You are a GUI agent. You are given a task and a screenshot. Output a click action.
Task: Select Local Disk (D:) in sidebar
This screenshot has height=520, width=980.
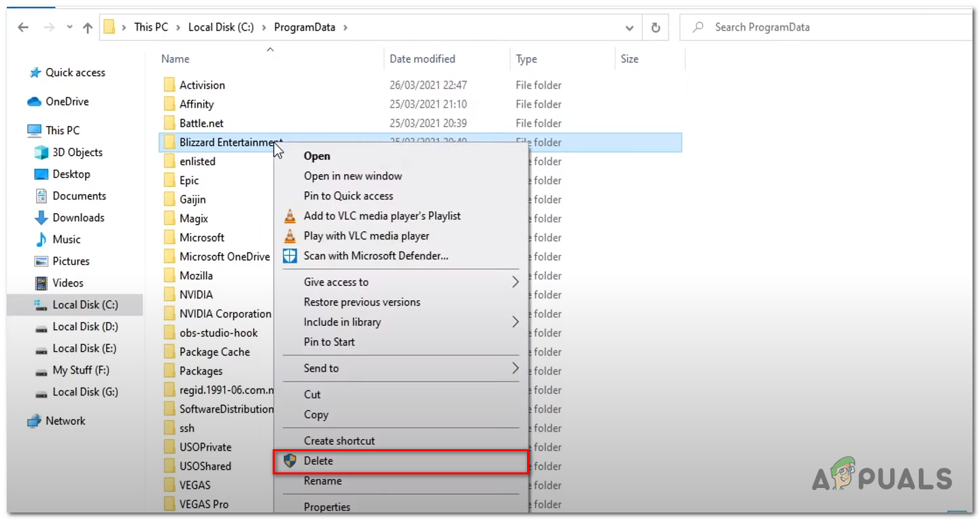pos(85,327)
